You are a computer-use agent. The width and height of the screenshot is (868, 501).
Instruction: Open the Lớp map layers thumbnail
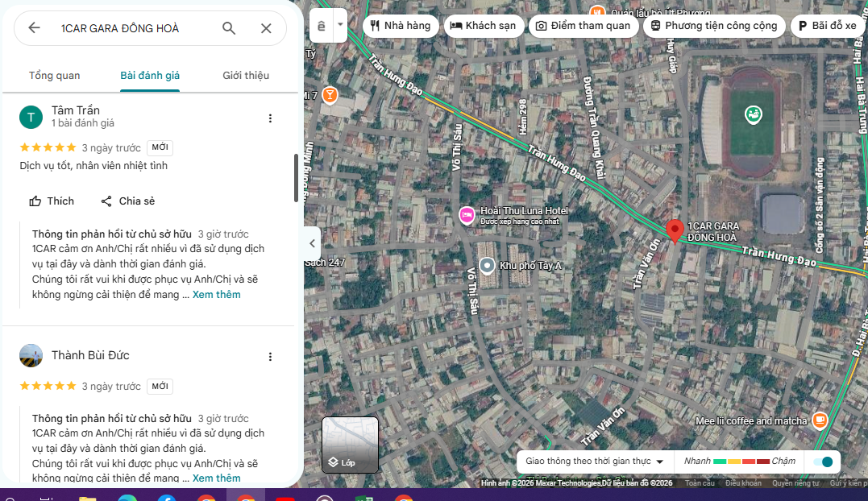(351, 445)
